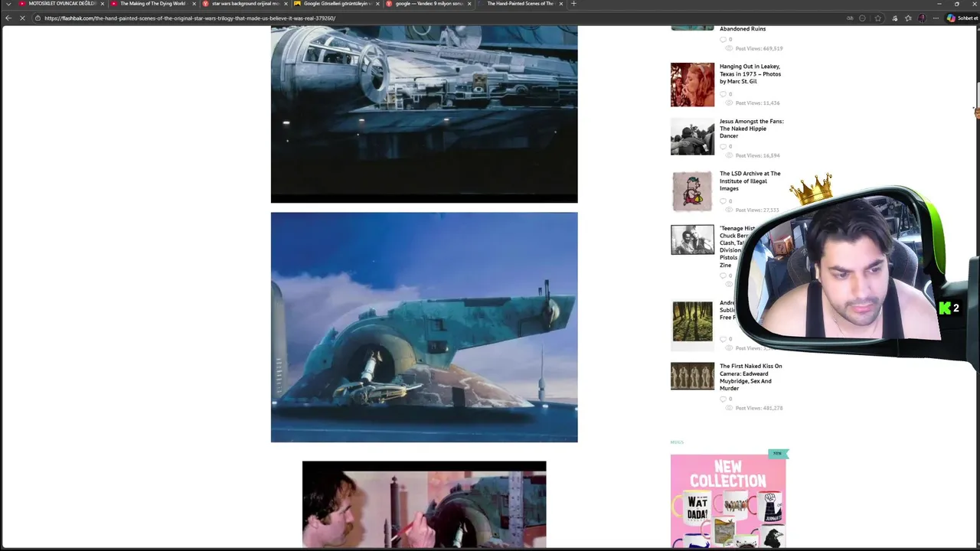Open Jesus Amongst the Fans article

[751, 129]
